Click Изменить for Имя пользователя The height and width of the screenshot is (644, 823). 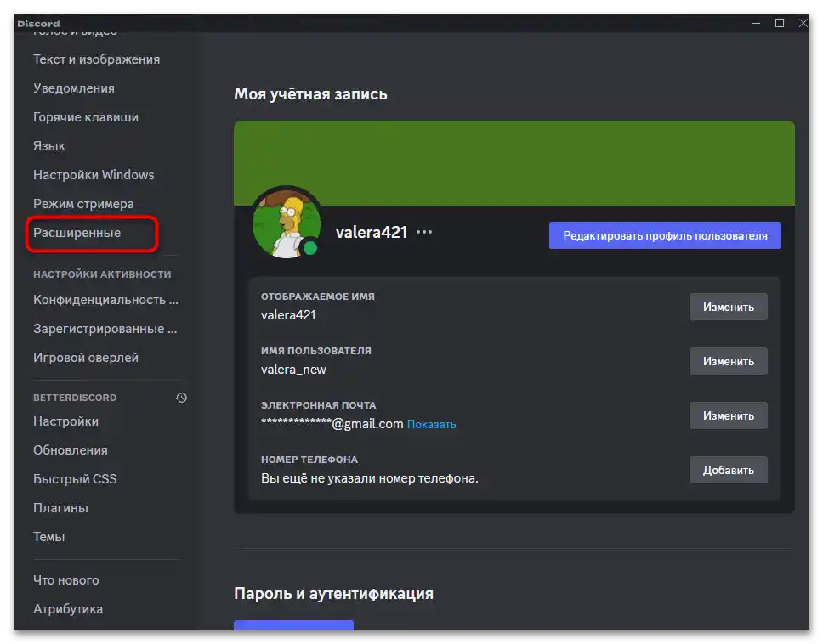tap(729, 361)
